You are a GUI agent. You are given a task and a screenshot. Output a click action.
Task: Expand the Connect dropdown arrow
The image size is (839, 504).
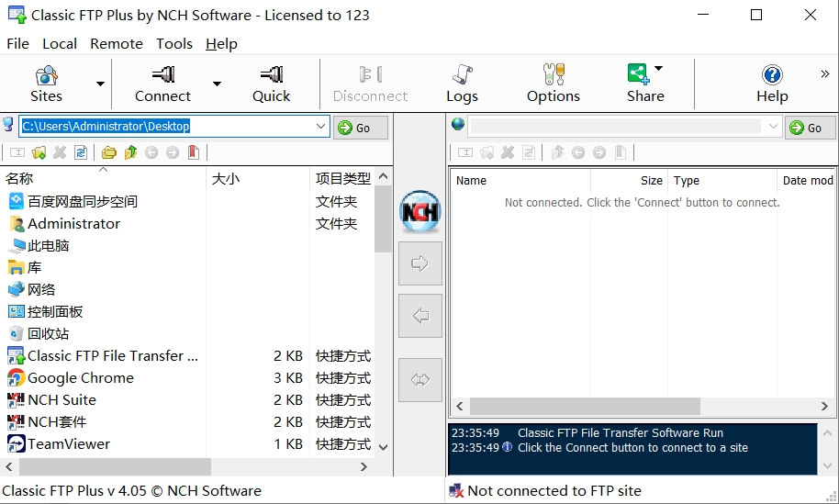click(x=217, y=84)
